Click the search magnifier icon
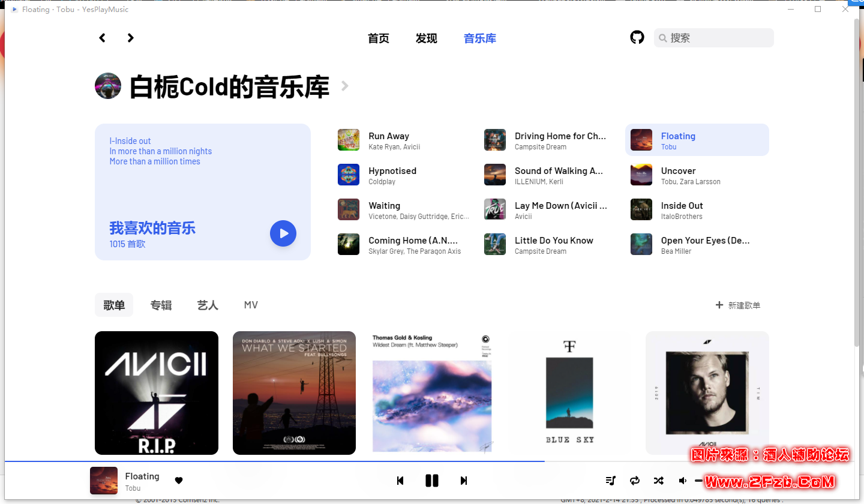 (x=663, y=38)
